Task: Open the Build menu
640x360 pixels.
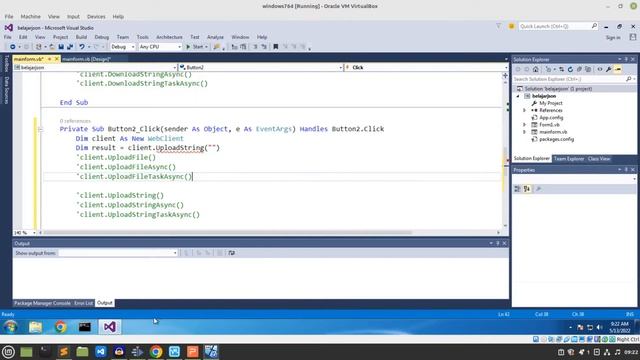Action: (x=81, y=37)
